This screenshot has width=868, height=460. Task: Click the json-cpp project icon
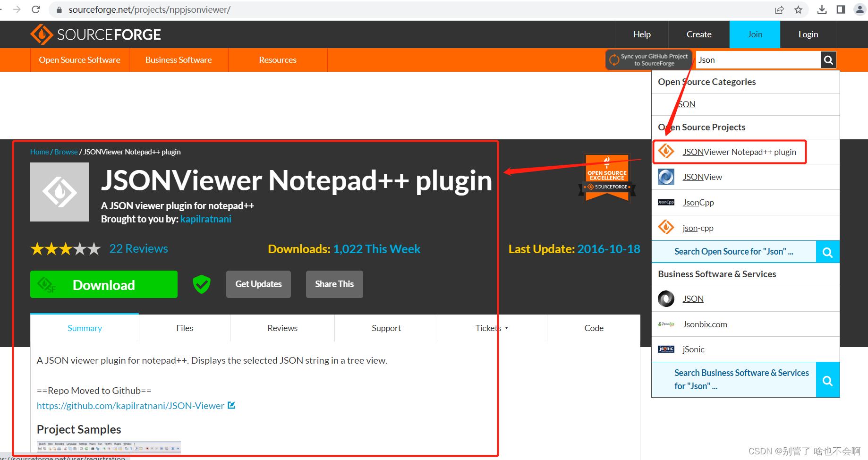tap(666, 227)
